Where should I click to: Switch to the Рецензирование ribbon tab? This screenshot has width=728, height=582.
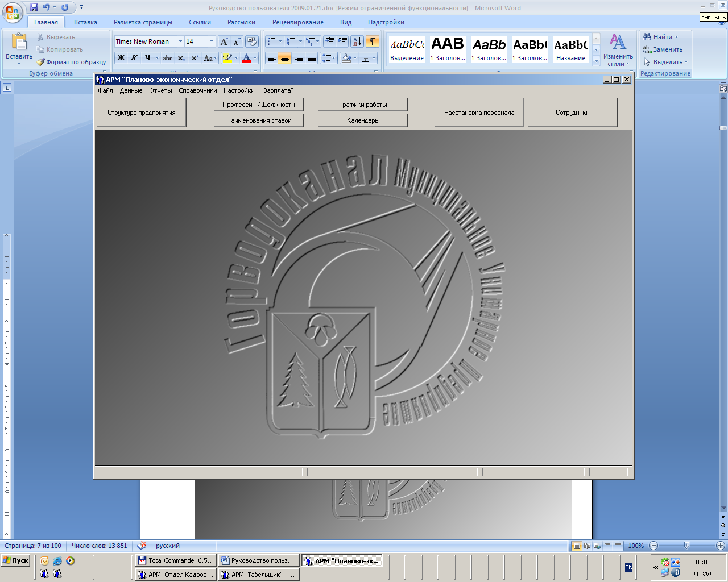[x=298, y=22]
